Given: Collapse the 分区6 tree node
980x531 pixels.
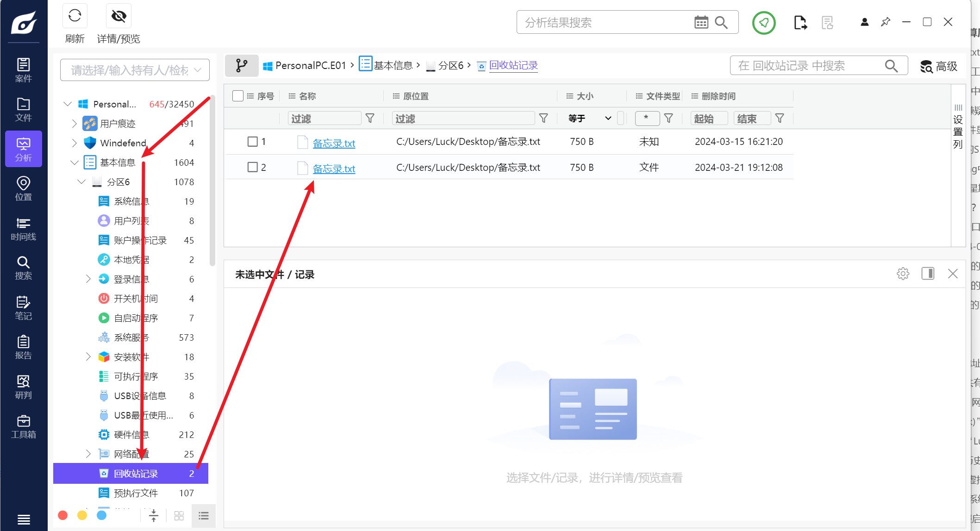Looking at the screenshot, I should point(81,182).
